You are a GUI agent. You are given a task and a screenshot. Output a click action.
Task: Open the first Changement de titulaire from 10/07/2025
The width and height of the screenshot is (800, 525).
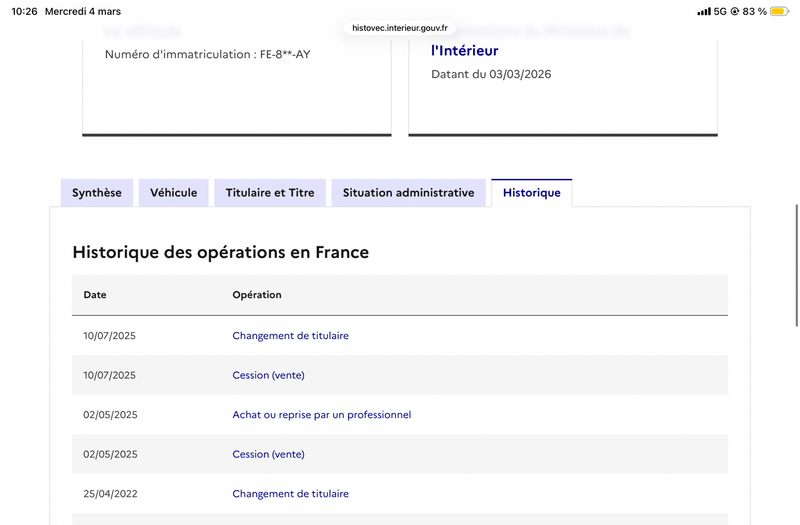tap(290, 336)
